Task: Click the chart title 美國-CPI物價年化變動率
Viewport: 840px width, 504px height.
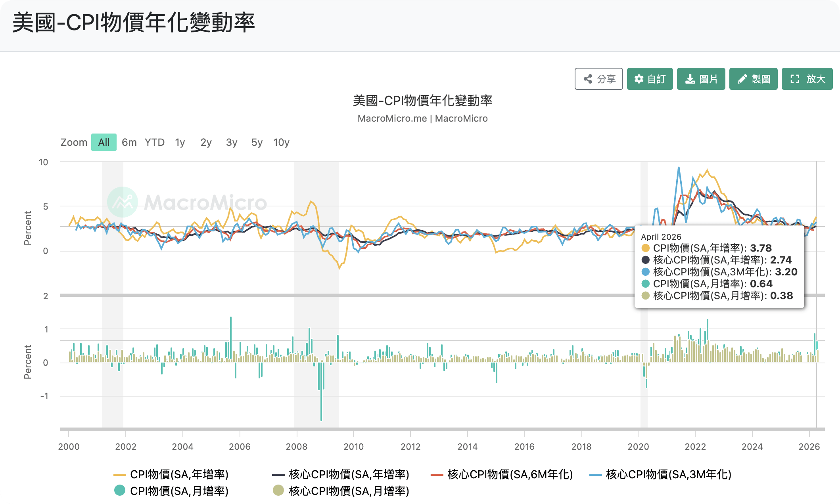Action: 423,101
